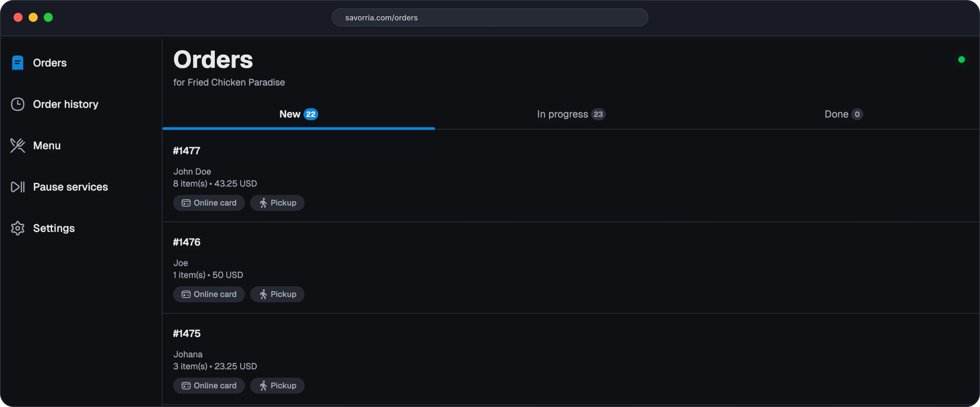
Task: Click the savorria.com/orders address bar
Action: point(489,18)
